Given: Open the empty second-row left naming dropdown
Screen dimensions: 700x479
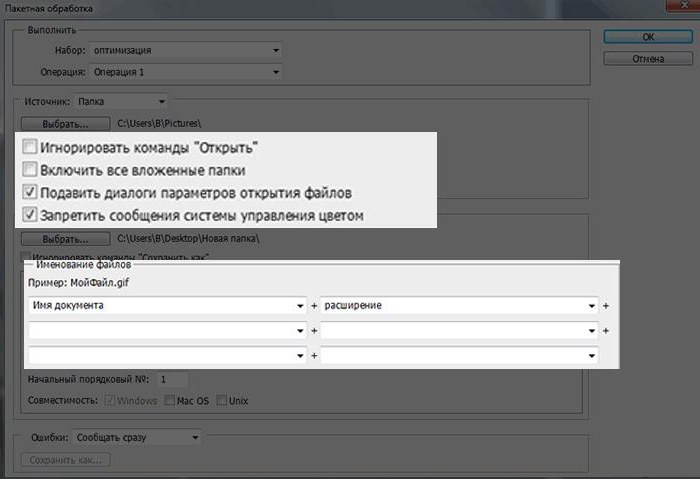Looking at the screenshot, I should click(167, 330).
